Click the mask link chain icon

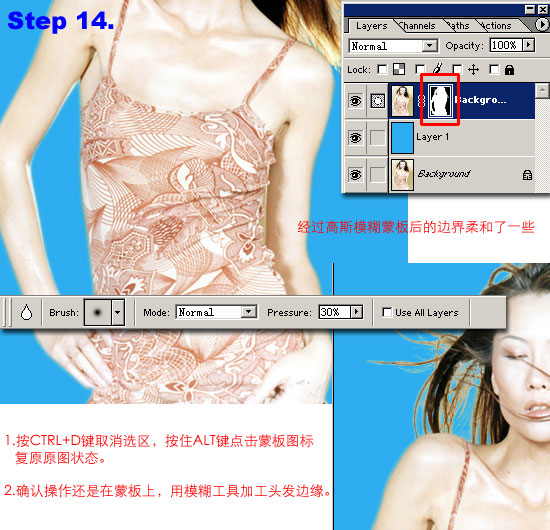421,101
